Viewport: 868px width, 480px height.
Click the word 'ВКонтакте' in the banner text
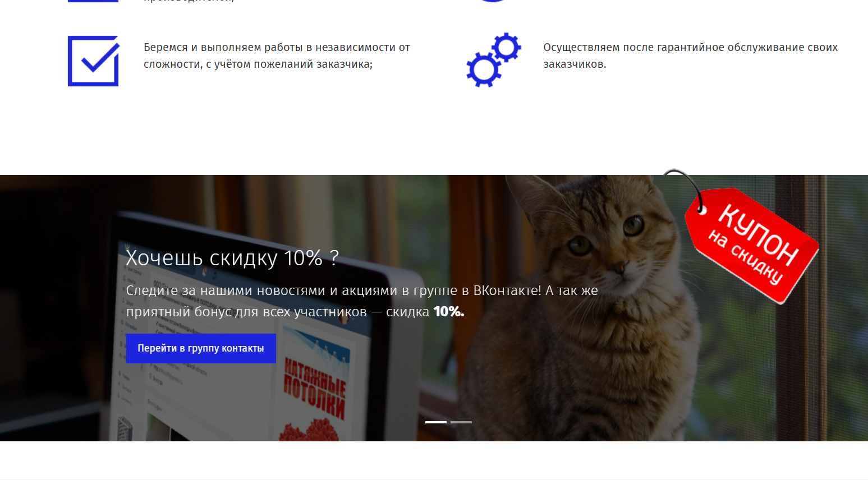click(x=507, y=290)
